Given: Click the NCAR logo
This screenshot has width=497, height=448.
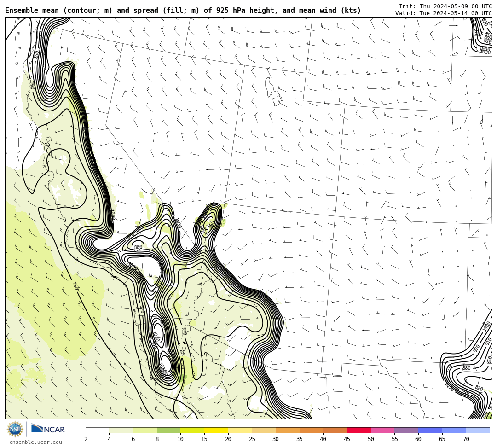Looking at the screenshot, I should [x=48, y=429].
